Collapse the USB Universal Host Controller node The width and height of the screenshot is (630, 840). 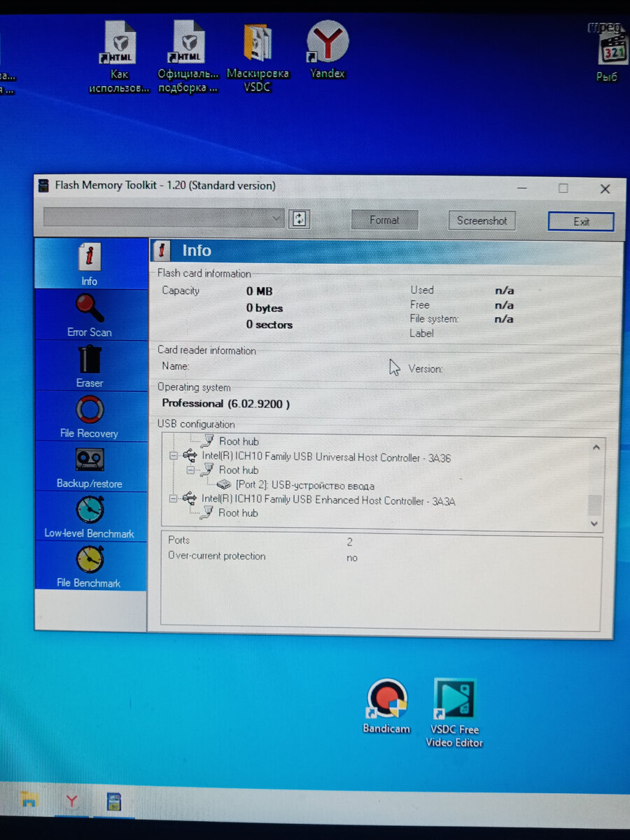[174, 456]
